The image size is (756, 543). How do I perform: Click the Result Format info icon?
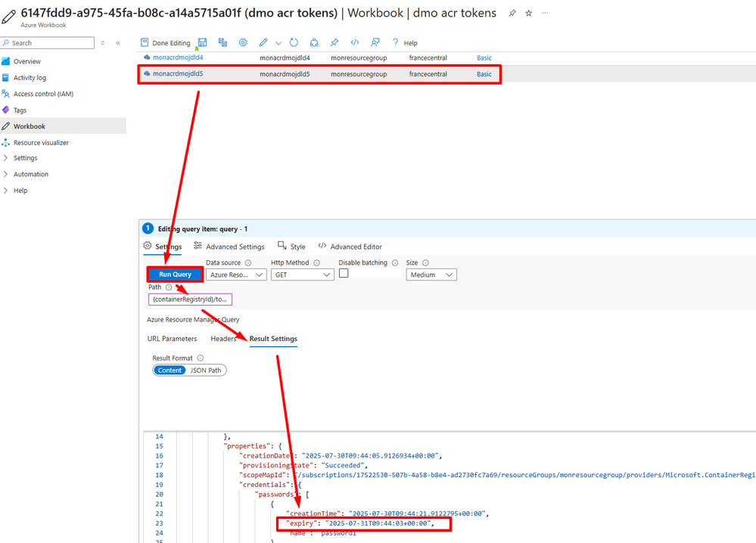[x=200, y=358]
